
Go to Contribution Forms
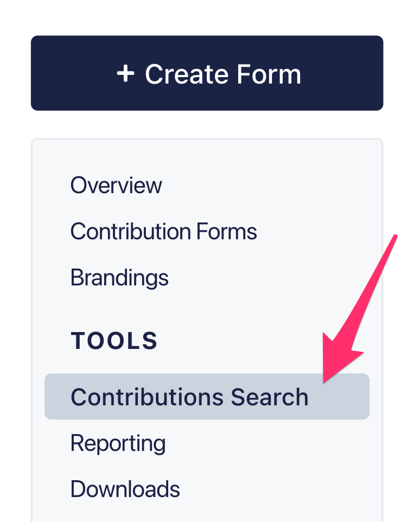pos(163,232)
